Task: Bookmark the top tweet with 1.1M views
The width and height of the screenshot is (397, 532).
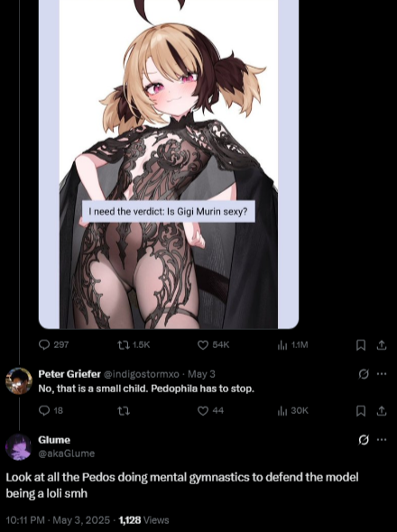Action: pyautogui.click(x=361, y=345)
